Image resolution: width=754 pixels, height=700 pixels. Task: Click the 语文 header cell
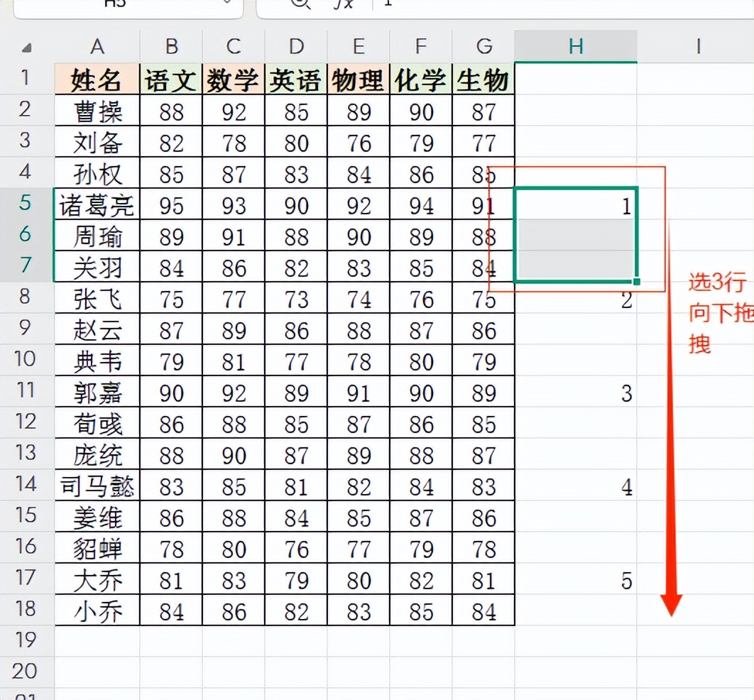171,79
